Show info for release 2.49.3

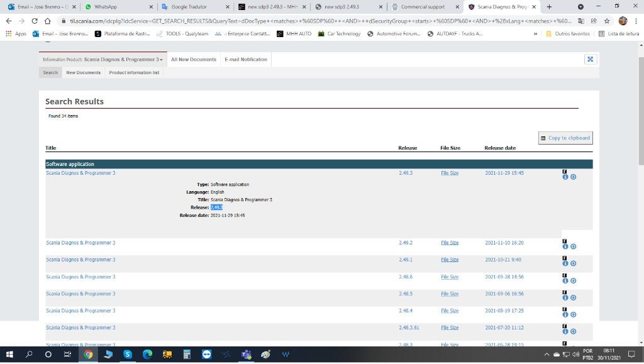[x=565, y=177]
